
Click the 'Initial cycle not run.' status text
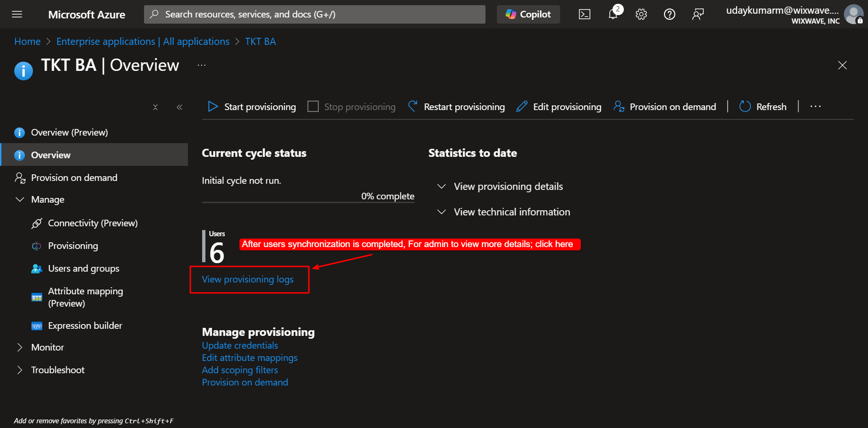click(241, 180)
